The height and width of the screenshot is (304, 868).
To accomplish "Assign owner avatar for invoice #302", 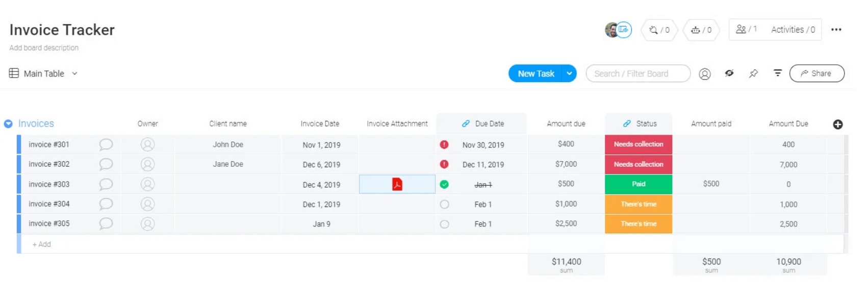I will (x=147, y=164).
